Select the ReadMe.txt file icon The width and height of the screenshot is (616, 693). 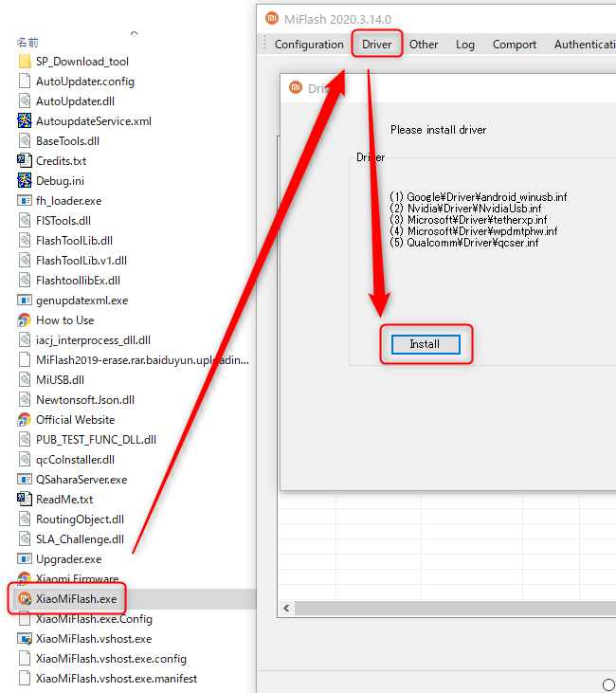25,499
